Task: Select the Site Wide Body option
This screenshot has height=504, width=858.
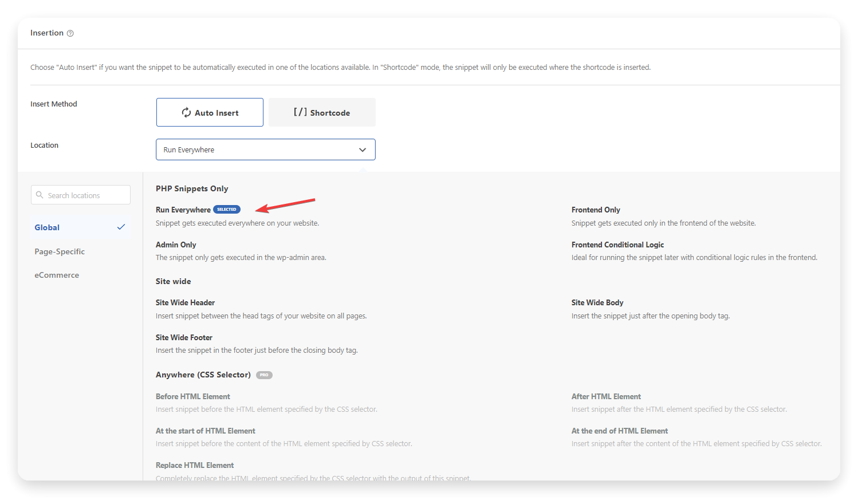Action: click(597, 302)
